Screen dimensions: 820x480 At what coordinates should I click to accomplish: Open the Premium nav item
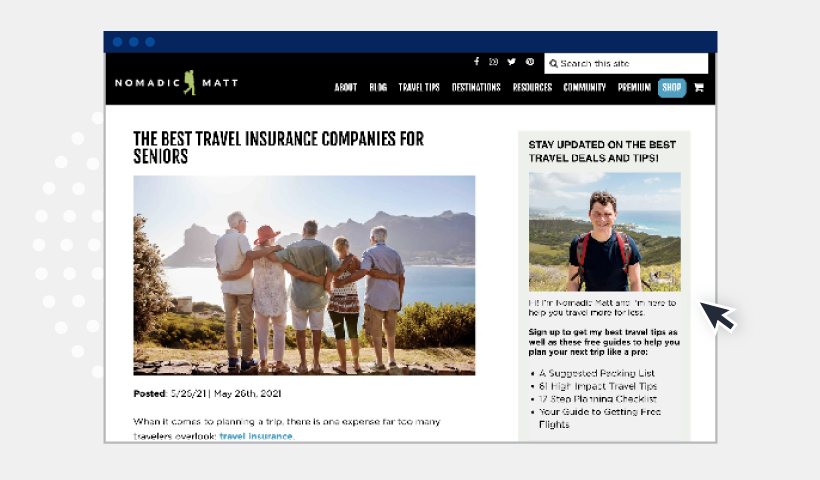(634, 87)
